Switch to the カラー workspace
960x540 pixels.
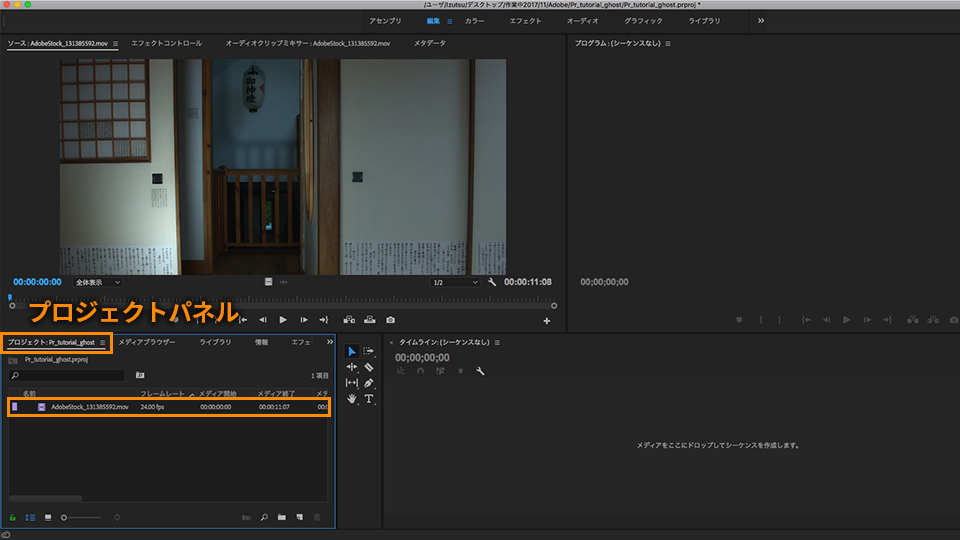click(475, 20)
